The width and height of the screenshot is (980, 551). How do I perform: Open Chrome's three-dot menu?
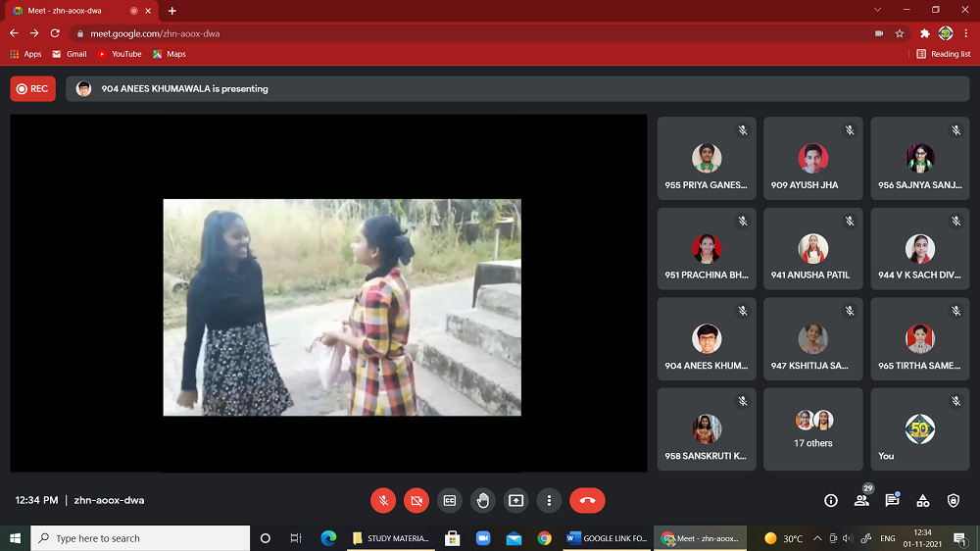(966, 33)
